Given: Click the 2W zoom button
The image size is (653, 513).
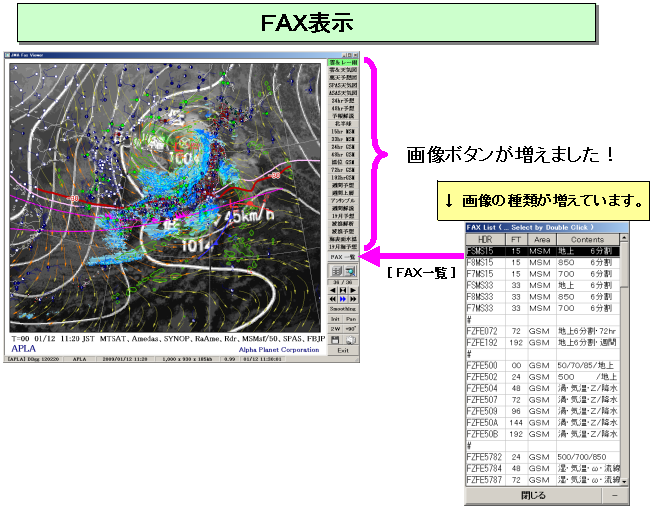Looking at the screenshot, I should [335, 329].
